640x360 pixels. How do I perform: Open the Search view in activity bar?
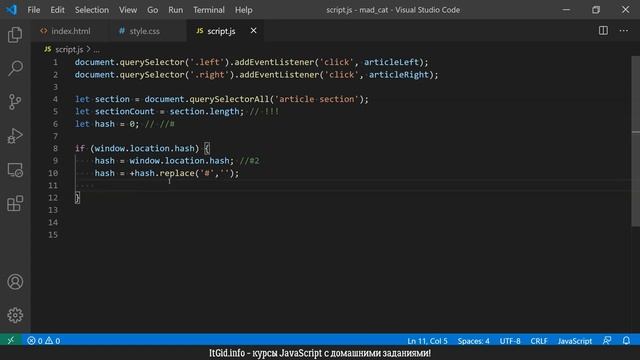(x=15, y=68)
